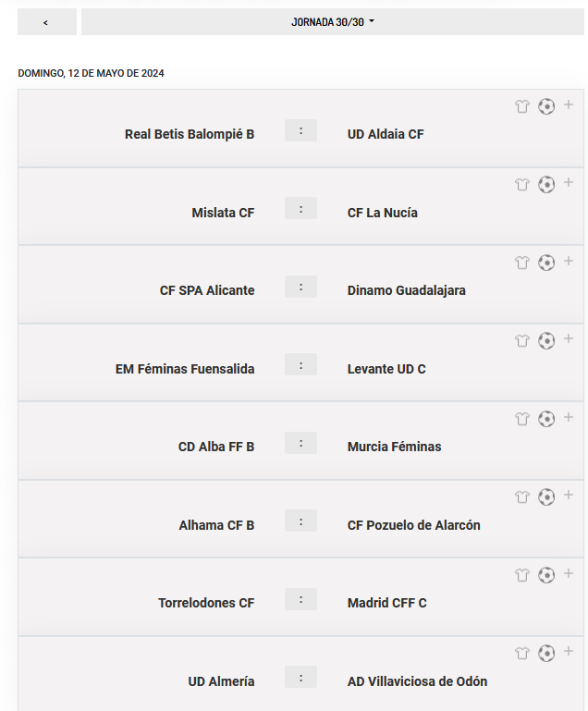Open the Jornada 30/30 dropdown
The height and width of the screenshot is (711, 588).
click(333, 22)
